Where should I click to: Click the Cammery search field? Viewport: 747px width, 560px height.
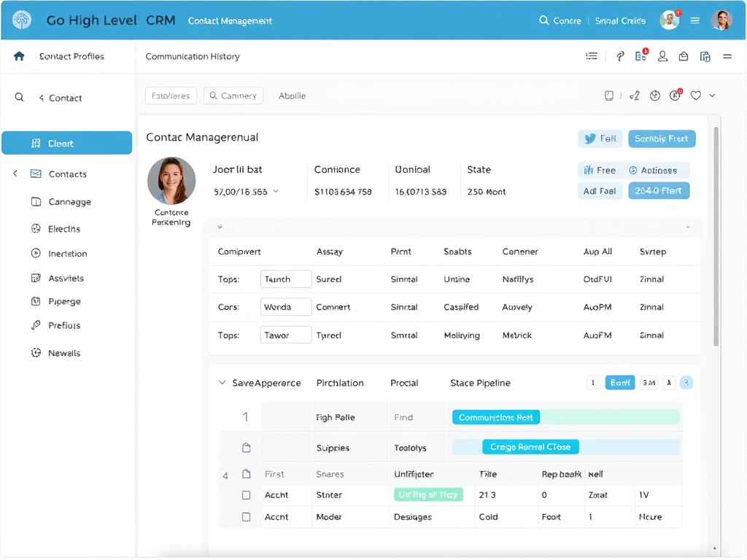[233, 96]
